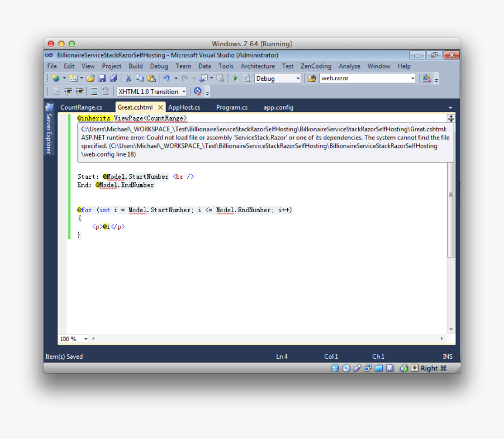Screen dimensions: 504x439
Task: Click the Format Document lines icon
Action: coord(94,91)
